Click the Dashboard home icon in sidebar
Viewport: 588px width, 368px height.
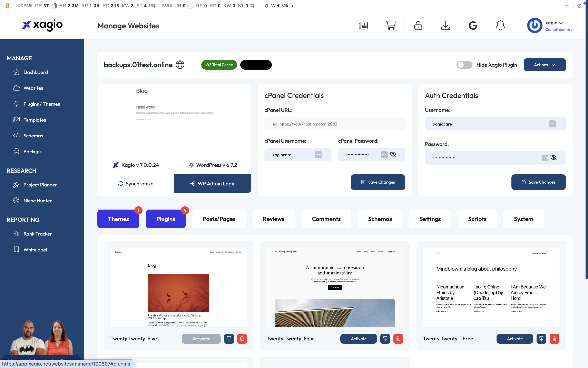tap(16, 72)
